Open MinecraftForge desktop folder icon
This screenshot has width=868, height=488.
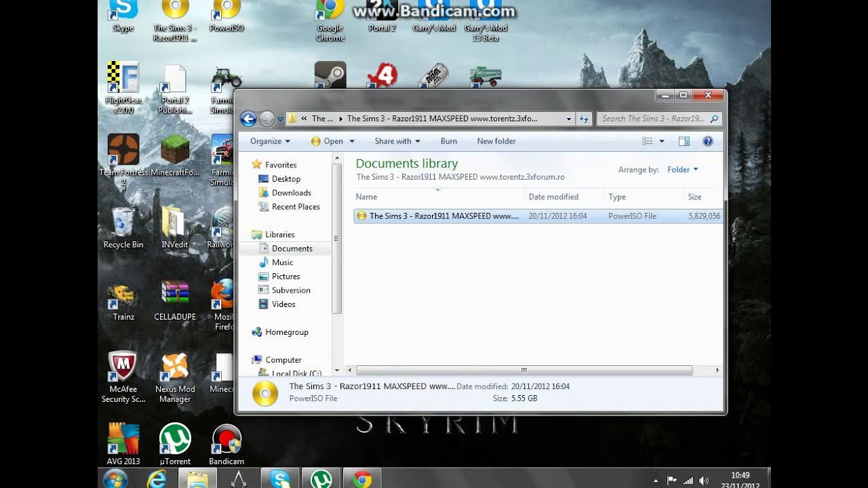pos(175,155)
